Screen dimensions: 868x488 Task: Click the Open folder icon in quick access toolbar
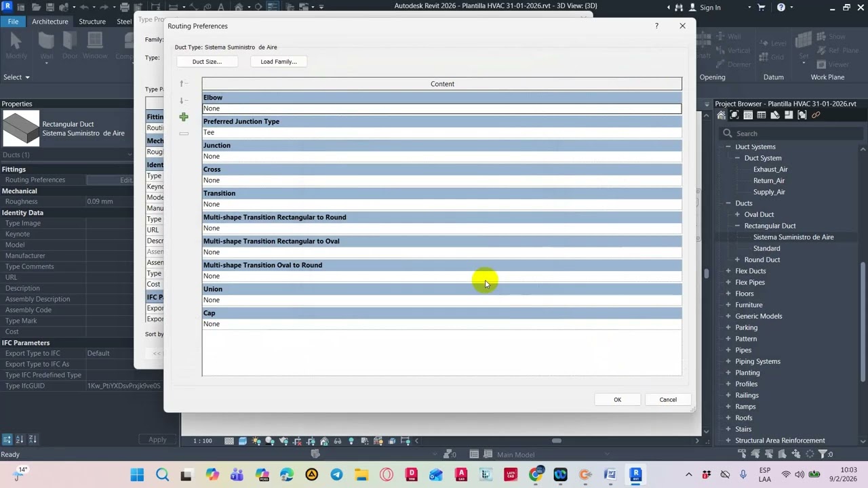pyautogui.click(x=35, y=7)
